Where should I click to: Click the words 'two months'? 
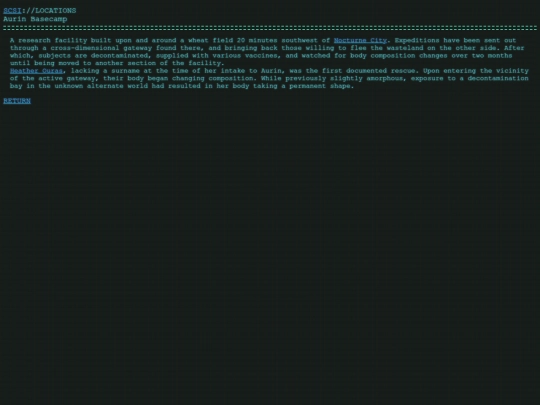(492, 55)
